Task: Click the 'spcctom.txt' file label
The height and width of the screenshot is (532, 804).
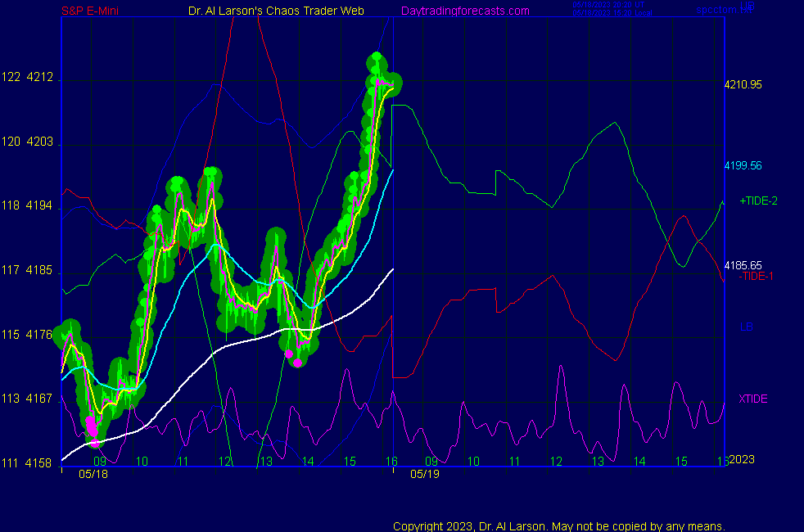Action: tap(724, 10)
